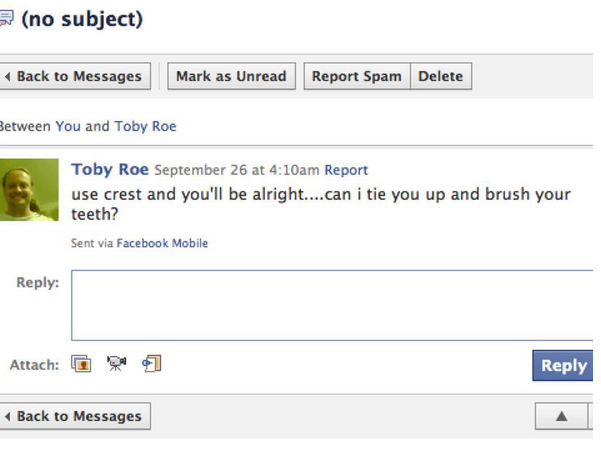The image size is (601, 458).
Task: Click the (no subject) heading
Action: (82, 19)
